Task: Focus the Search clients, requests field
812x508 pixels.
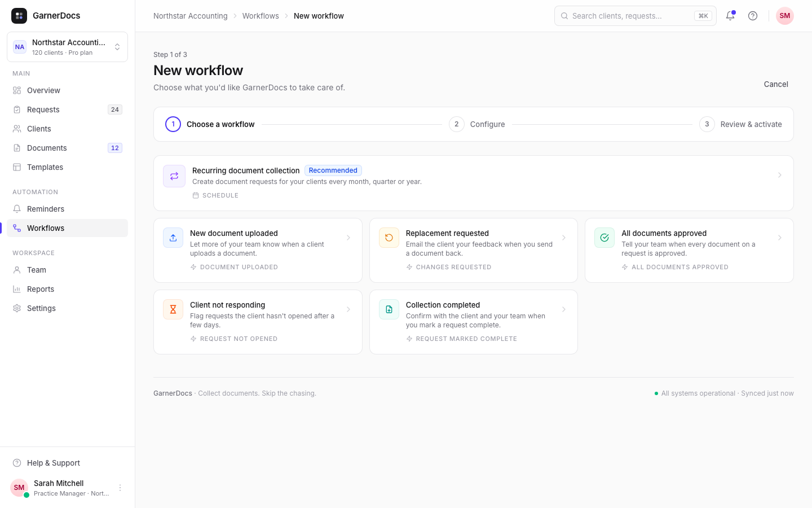Action: click(636, 16)
